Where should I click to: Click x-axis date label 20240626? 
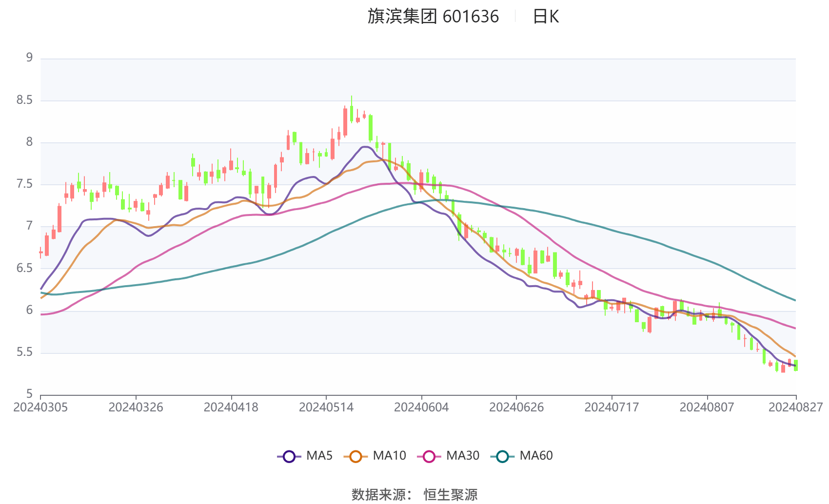[516, 407]
